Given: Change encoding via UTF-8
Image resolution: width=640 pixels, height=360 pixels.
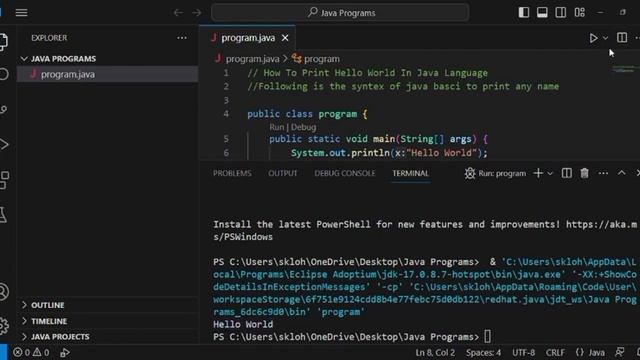Looking at the screenshot, I should coord(524,352).
